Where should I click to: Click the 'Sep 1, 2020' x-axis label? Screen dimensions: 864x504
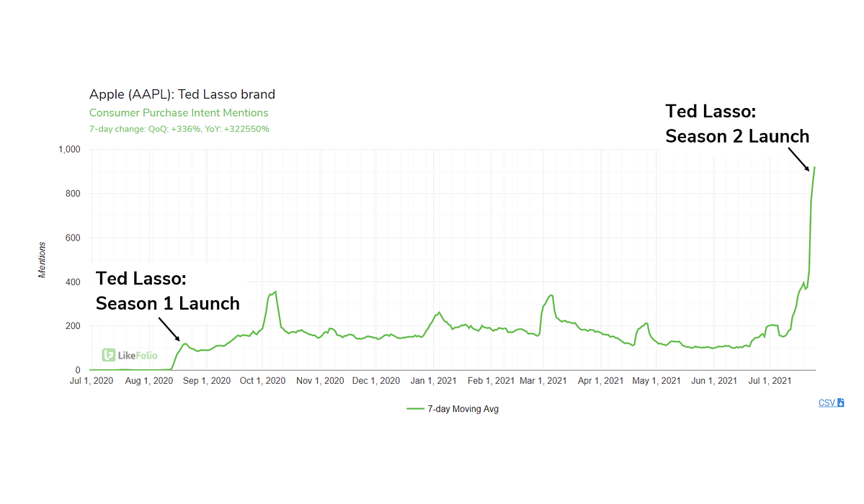[x=207, y=381]
